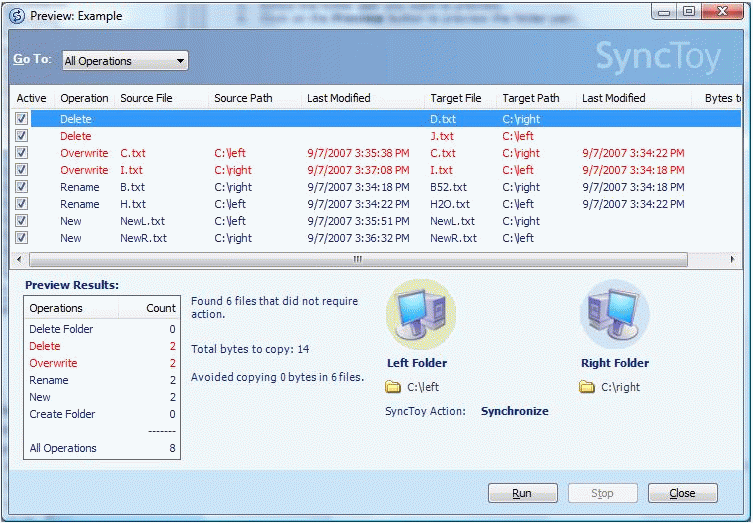Screen dimensions: 753x523
Task: Click the C.txt source file cell
Action: click(x=133, y=153)
